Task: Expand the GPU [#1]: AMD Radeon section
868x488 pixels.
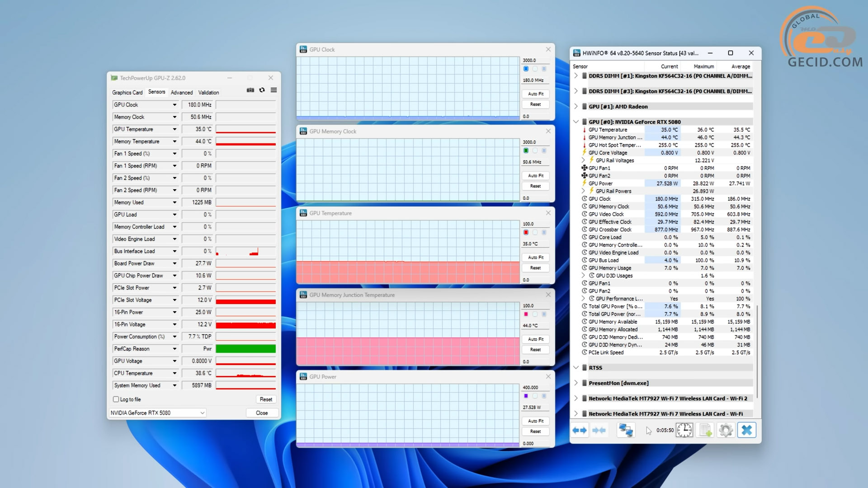Action: coord(576,107)
